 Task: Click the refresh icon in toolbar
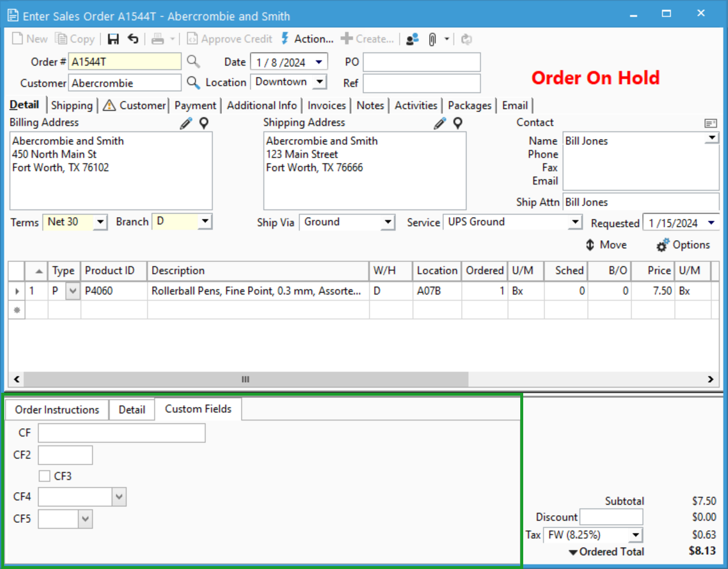(467, 39)
